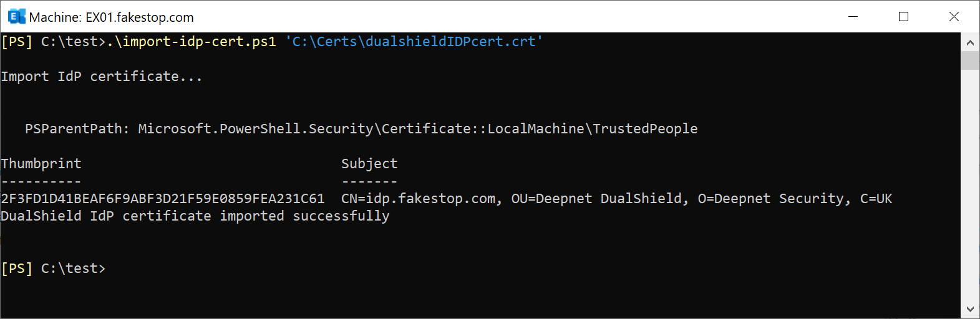
Task: Click the scrollbar down arrow
Action: click(970, 309)
